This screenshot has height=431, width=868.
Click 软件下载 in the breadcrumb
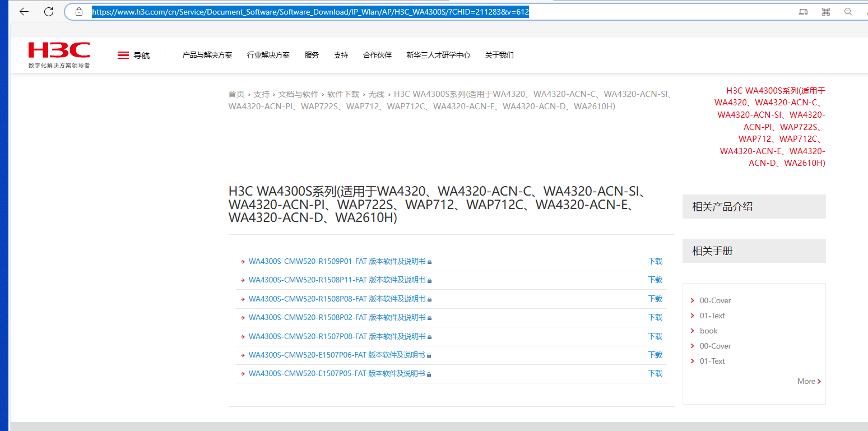point(344,94)
